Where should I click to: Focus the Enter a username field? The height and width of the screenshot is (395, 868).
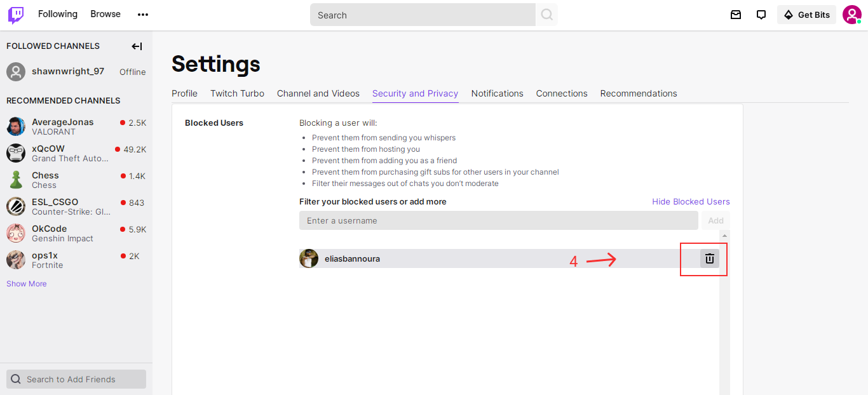coord(499,220)
